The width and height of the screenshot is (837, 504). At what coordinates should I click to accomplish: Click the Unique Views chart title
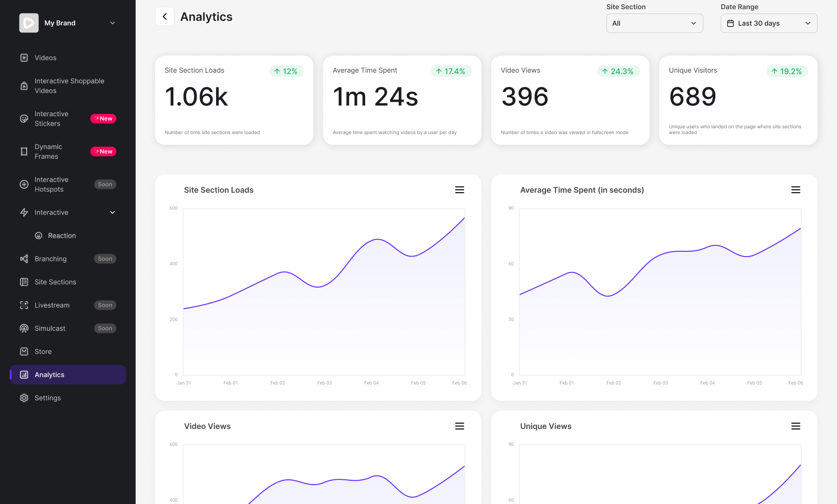point(546,427)
